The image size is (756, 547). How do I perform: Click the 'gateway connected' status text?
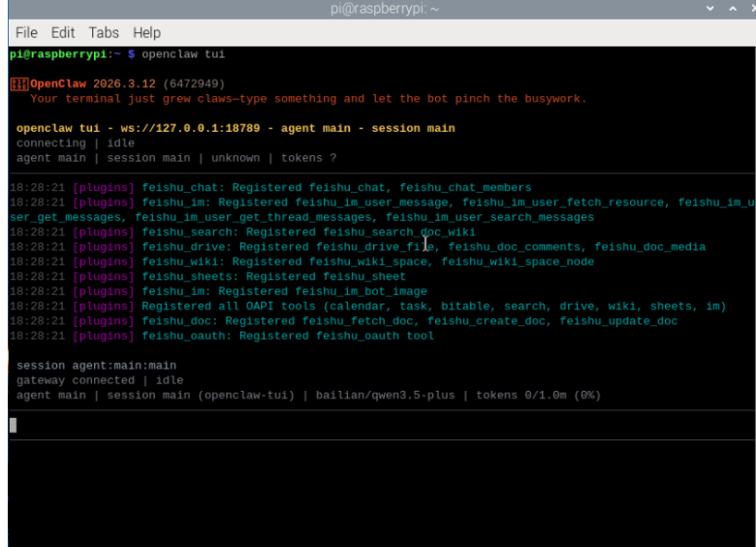click(x=76, y=380)
